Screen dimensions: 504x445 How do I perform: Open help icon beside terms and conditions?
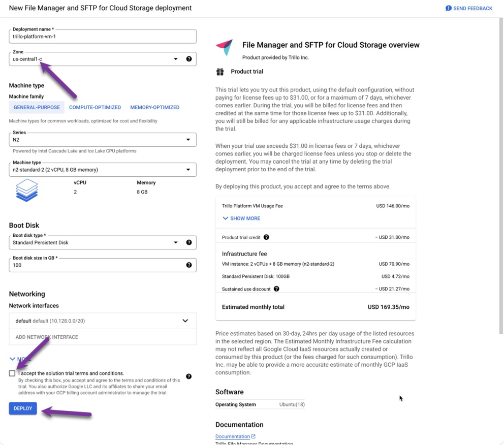[189, 376]
